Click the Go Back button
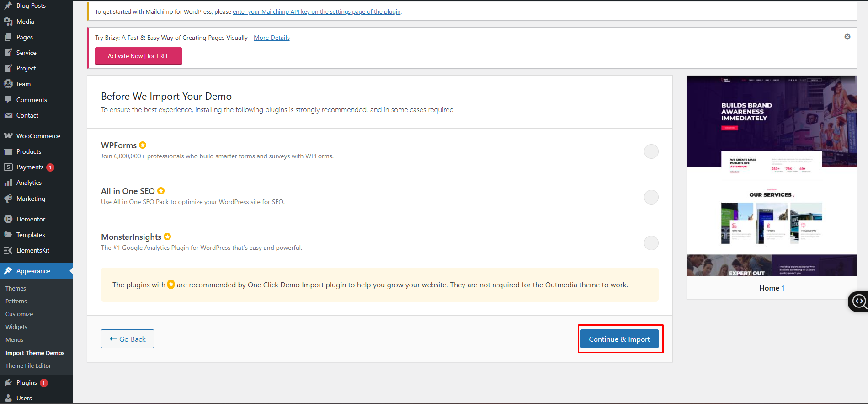 pyautogui.click(x=128, y=339)
